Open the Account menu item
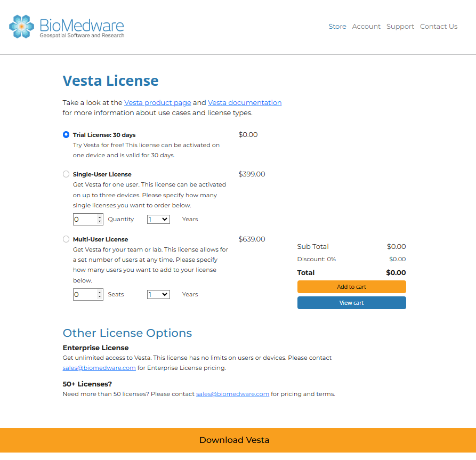The height and width of the screenshot is (460, 476). 366,27
